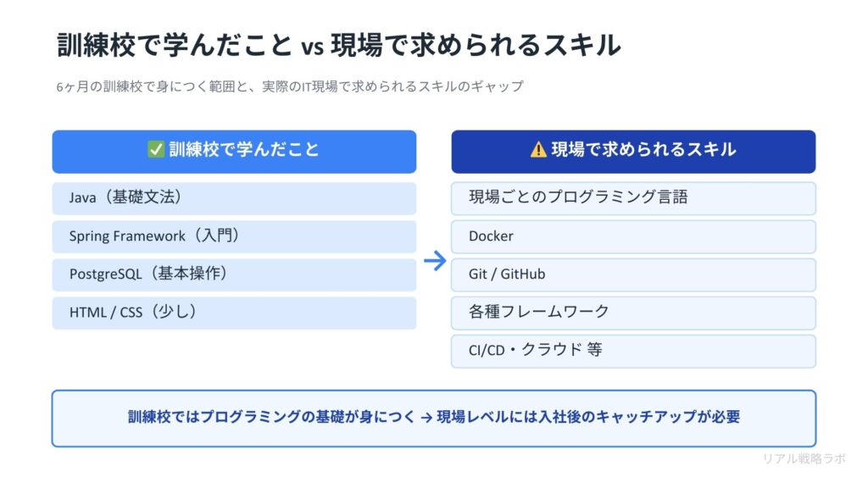This screenshot has width=868, height=488.
Task: Click the Java（基礎文法） list item
Action: pos(235,198)
